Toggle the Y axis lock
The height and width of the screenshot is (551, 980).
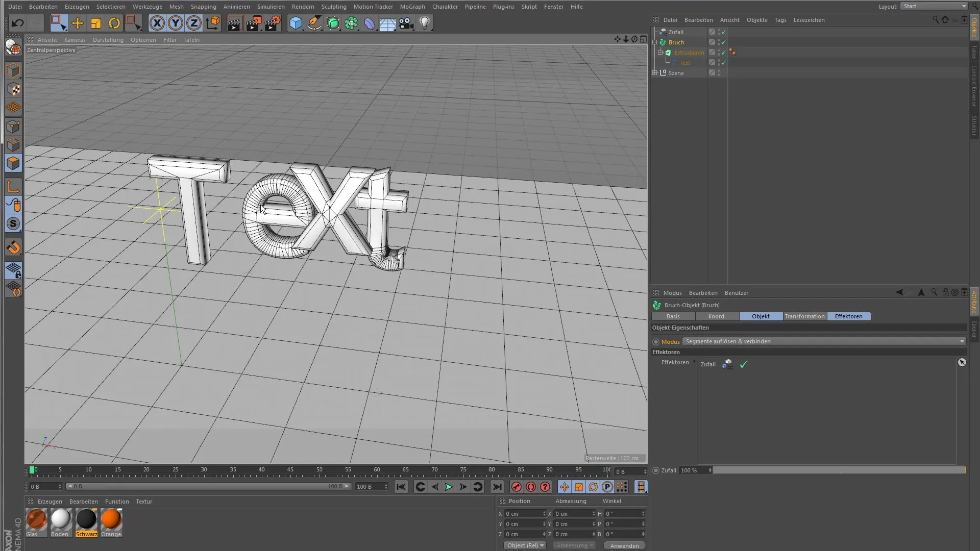pyautogui.click(x=176, y=23)
